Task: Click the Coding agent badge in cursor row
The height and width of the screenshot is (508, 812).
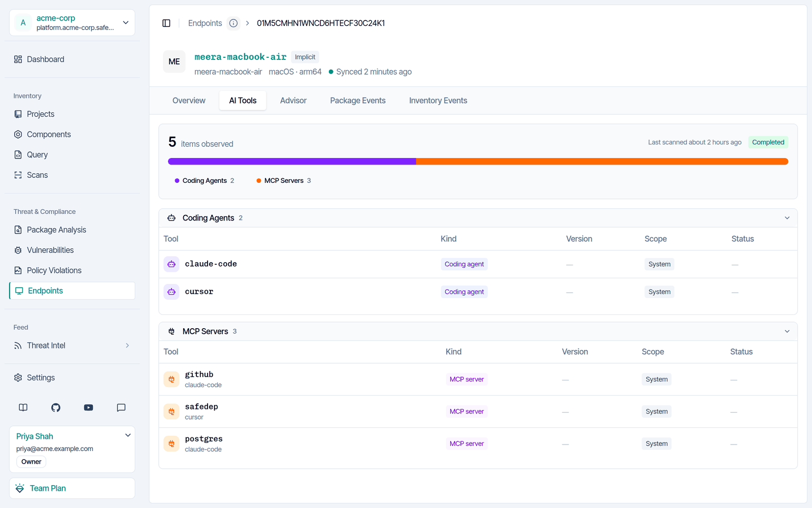Action: 464,292
